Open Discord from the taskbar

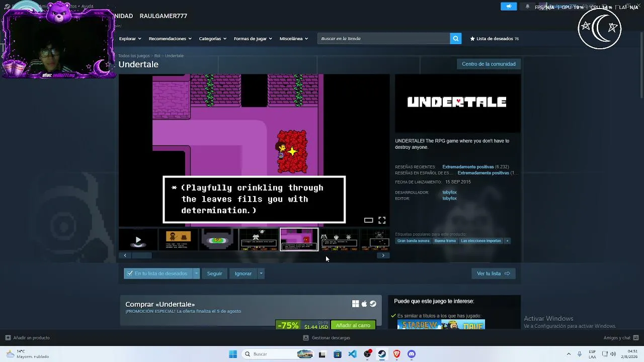412,354
